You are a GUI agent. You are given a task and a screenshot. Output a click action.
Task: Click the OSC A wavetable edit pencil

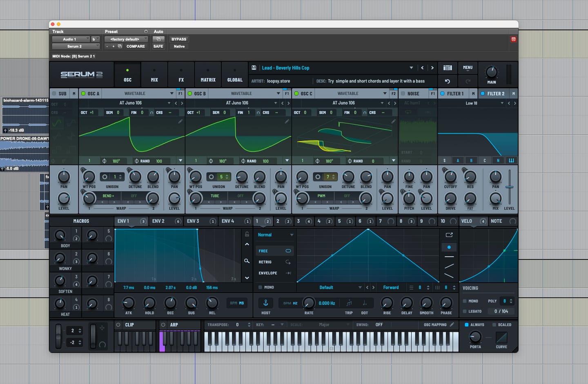(x=180, y=121)
